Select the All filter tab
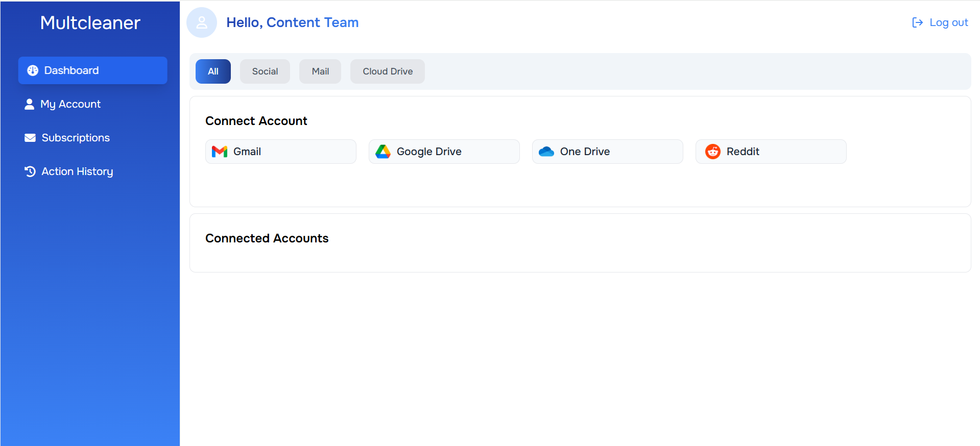The width and height of the screenshot is (980, 446). [213, 71]
